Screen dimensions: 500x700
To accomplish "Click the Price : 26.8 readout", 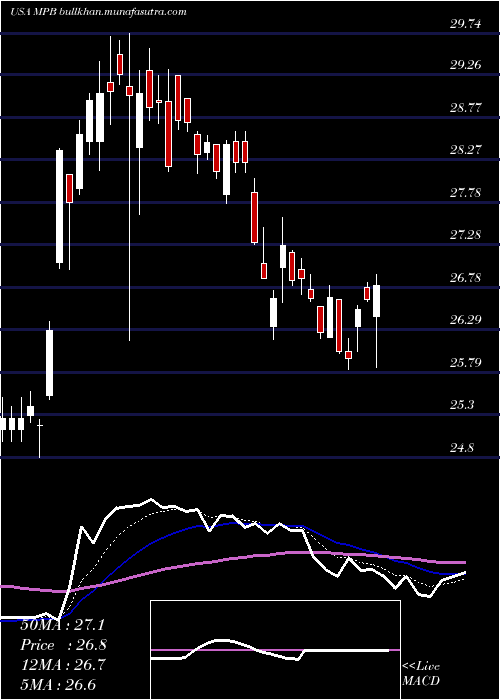I will coord(63,645).
